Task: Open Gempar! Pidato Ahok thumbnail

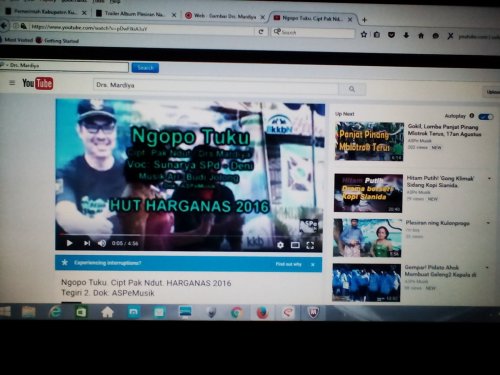Action: 366,283
